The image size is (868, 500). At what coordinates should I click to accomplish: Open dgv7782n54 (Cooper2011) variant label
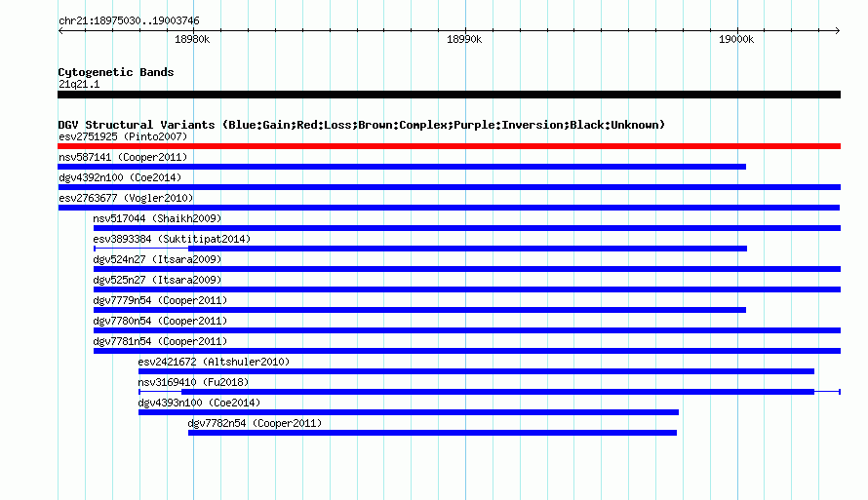point(255,423)
